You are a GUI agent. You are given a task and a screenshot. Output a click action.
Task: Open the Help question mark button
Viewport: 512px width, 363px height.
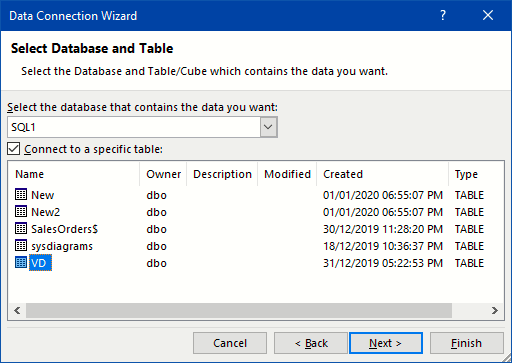(443, 15)
